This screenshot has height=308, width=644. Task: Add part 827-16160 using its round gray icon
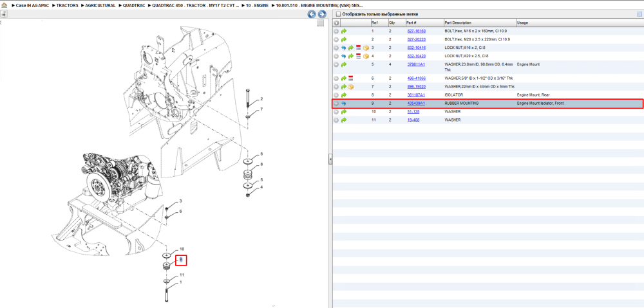[336, 31]
